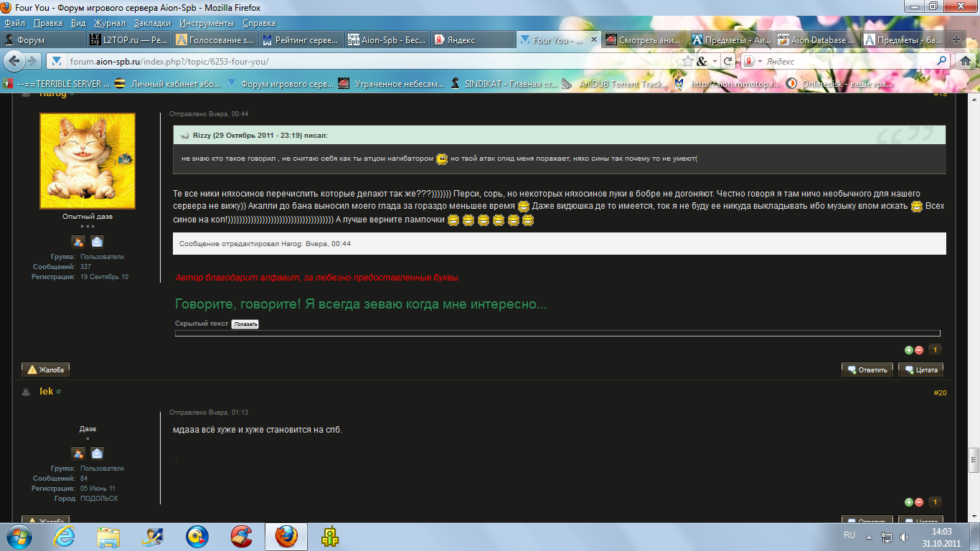The width and height of the screenshot is (980, 551).
Task: Report Harog's post with Жалоба button
Action: pyautogui.click(x=45, y=370)
